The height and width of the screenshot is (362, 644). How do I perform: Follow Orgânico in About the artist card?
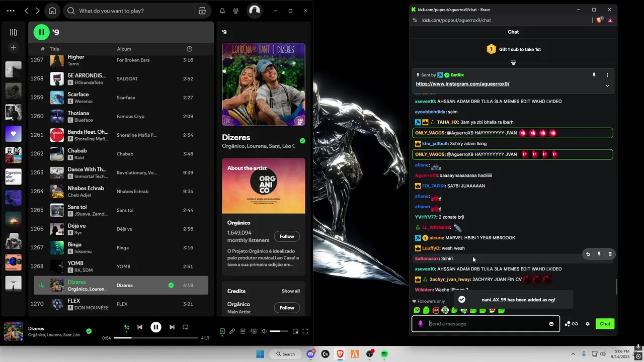tap(287, 236)
